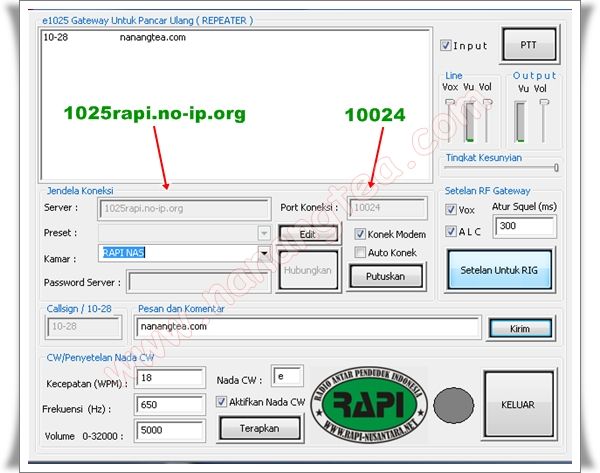
Task: Enable Auto Konek checkbox
Action: tap(360, 252)
